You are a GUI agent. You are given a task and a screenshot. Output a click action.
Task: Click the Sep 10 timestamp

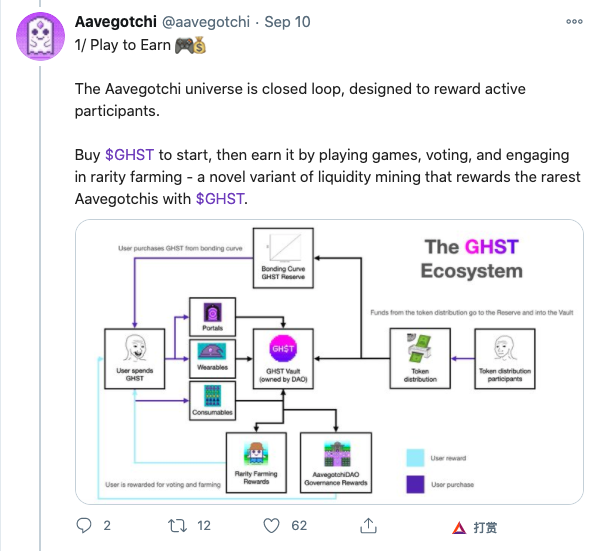click(288, 22)
